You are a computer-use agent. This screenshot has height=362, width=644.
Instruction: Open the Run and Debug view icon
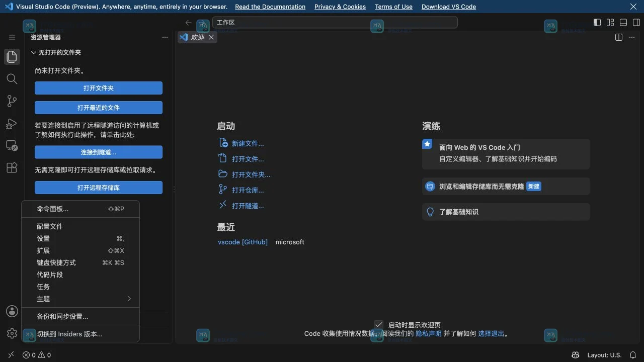12,124
